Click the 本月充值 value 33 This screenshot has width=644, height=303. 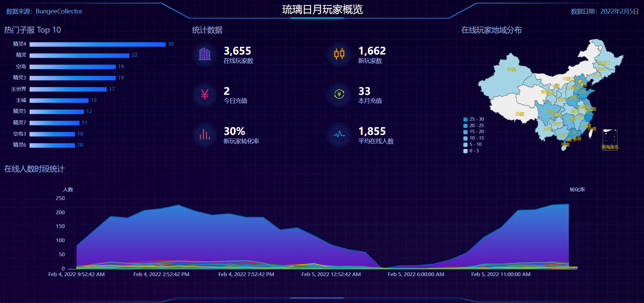[364, 91]
